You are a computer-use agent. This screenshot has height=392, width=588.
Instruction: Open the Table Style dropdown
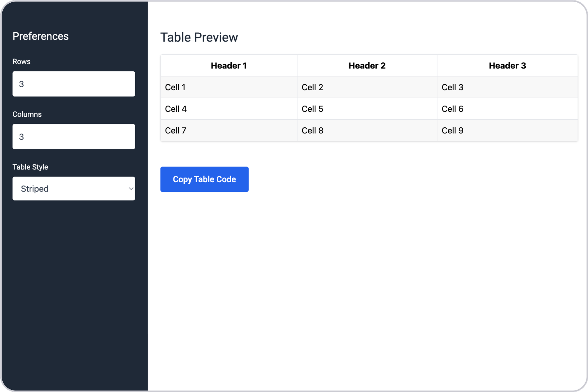pyautogui.click(x=74, y=189)
